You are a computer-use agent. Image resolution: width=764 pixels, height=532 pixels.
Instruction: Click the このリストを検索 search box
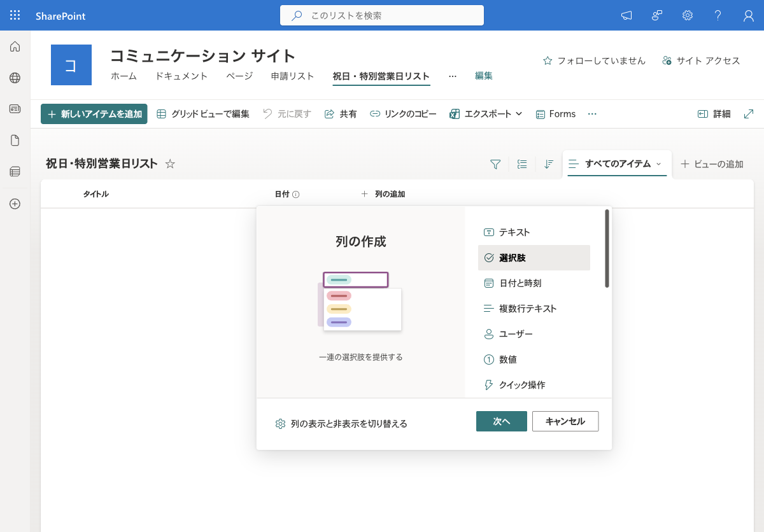click(382, 15)
